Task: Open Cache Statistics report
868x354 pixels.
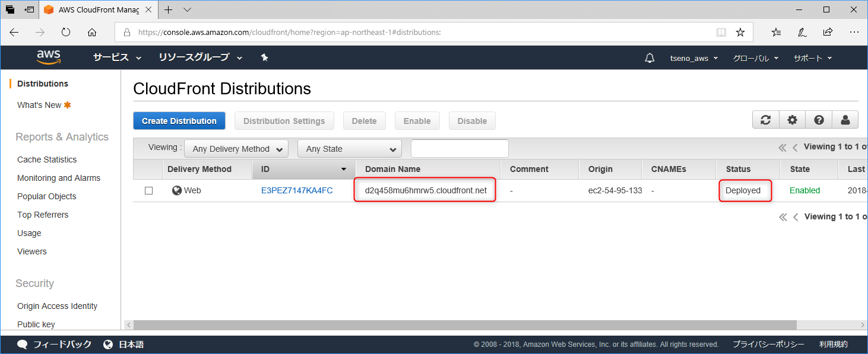Action: pyautogui.click(x=47, y=160)
